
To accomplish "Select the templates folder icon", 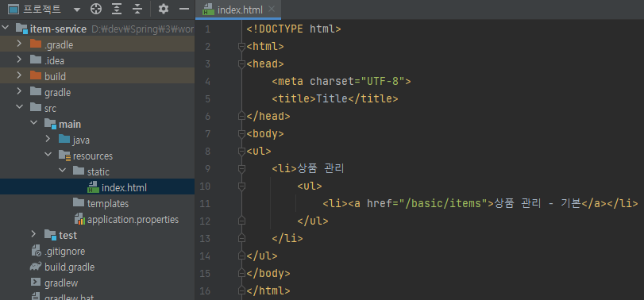I will (79, 202).
